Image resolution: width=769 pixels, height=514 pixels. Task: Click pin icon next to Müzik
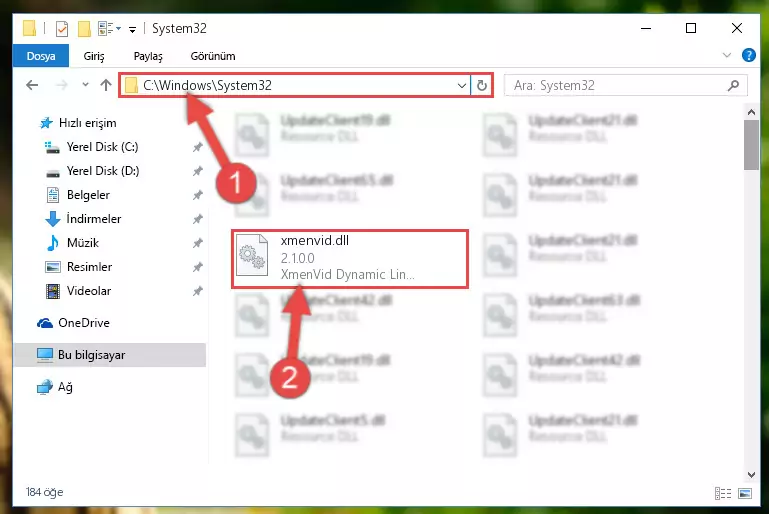tap(197, 243)
